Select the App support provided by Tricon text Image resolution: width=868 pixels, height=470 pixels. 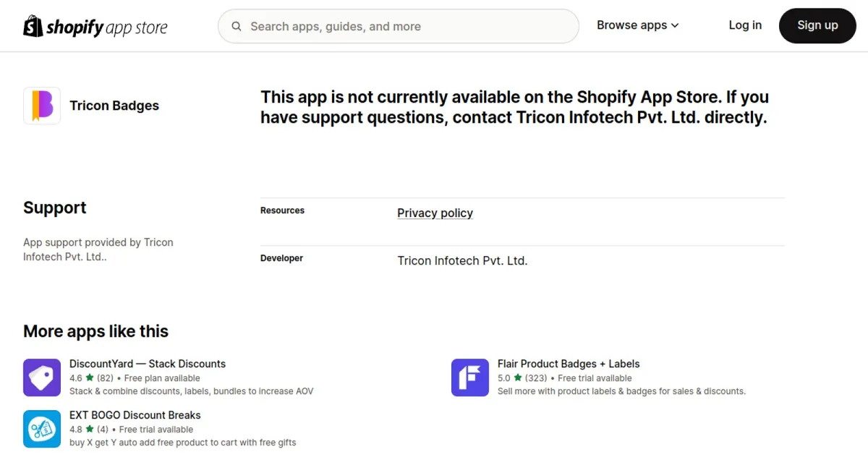click(x=98, y=249)
